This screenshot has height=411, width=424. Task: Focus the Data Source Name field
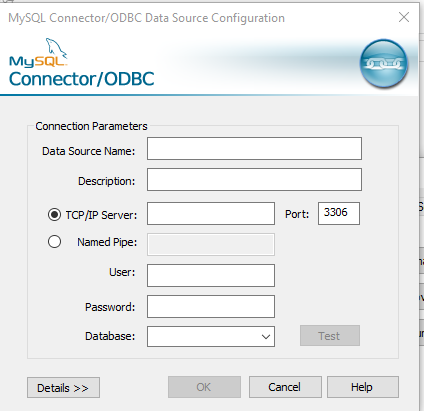click(254, 149)
